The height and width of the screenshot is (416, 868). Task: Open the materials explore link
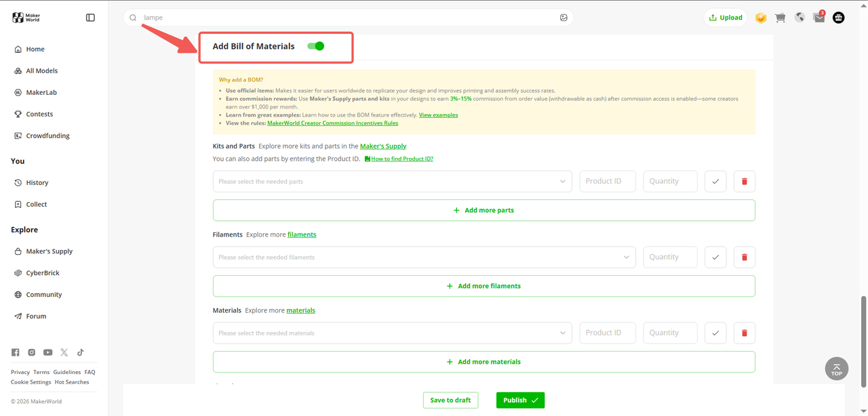[x=300, y=311]
